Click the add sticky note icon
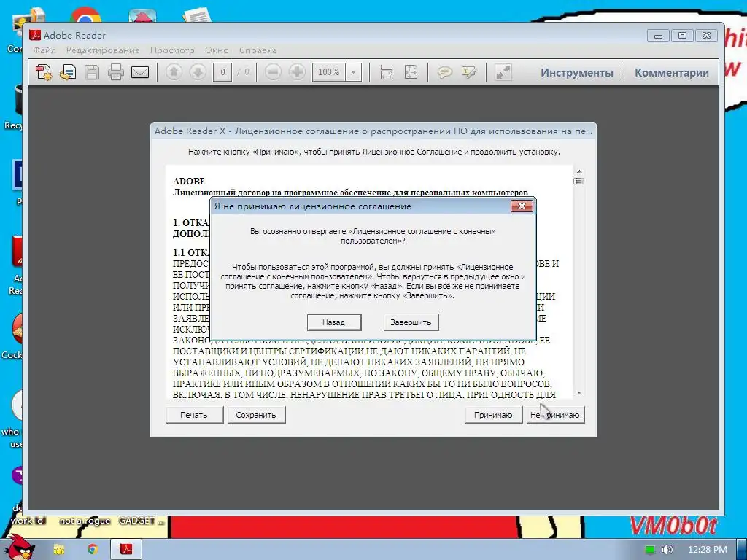Image resolution: width=747 pixels, height=560 pixels. click(444, 72)
